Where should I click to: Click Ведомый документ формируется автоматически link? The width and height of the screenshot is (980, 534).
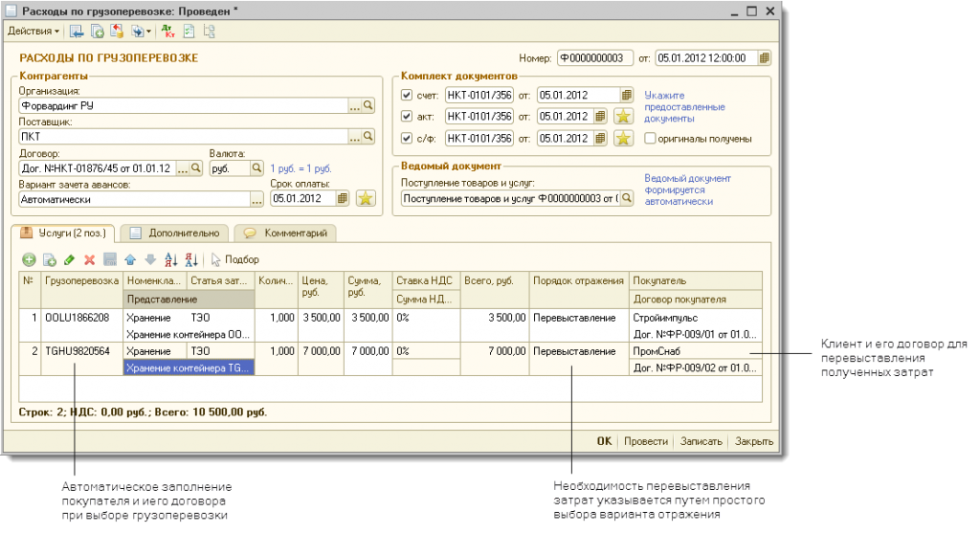[x=687, y=190]
